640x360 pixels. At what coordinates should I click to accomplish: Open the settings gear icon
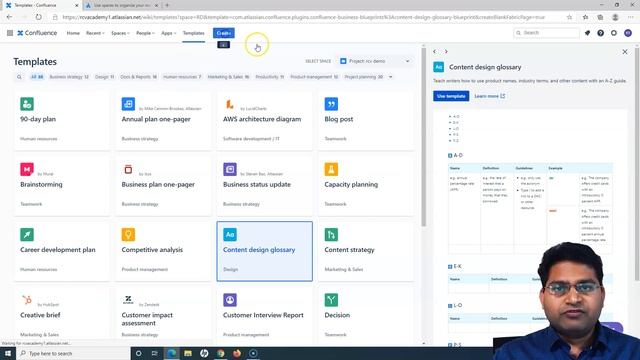614,33
